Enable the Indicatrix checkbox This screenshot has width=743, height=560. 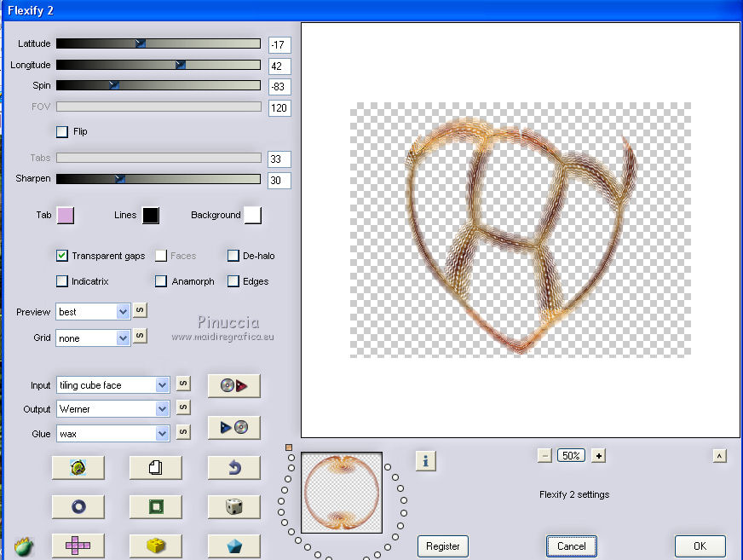click(x=62, y=281)
